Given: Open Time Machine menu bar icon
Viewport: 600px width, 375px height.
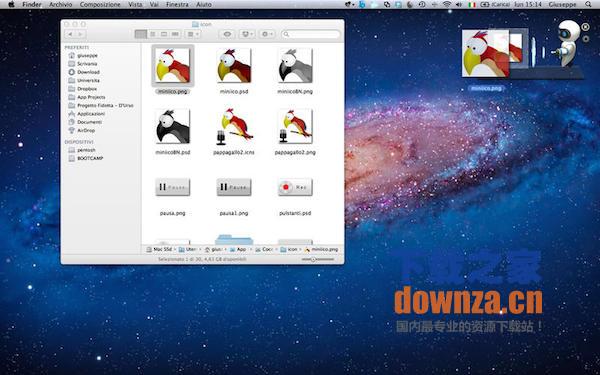Looking at the screenshot, I should pos(422,5).
